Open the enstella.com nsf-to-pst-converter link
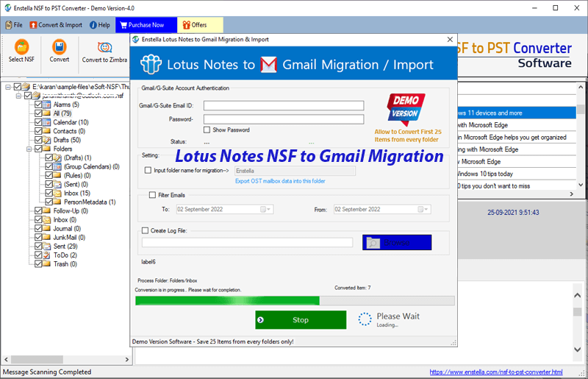 click(495, 372)
